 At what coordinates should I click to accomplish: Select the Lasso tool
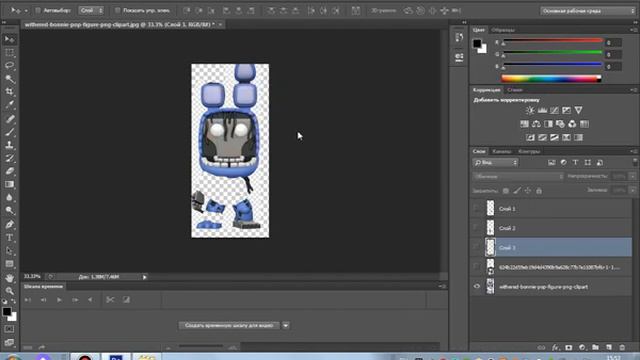10,65
